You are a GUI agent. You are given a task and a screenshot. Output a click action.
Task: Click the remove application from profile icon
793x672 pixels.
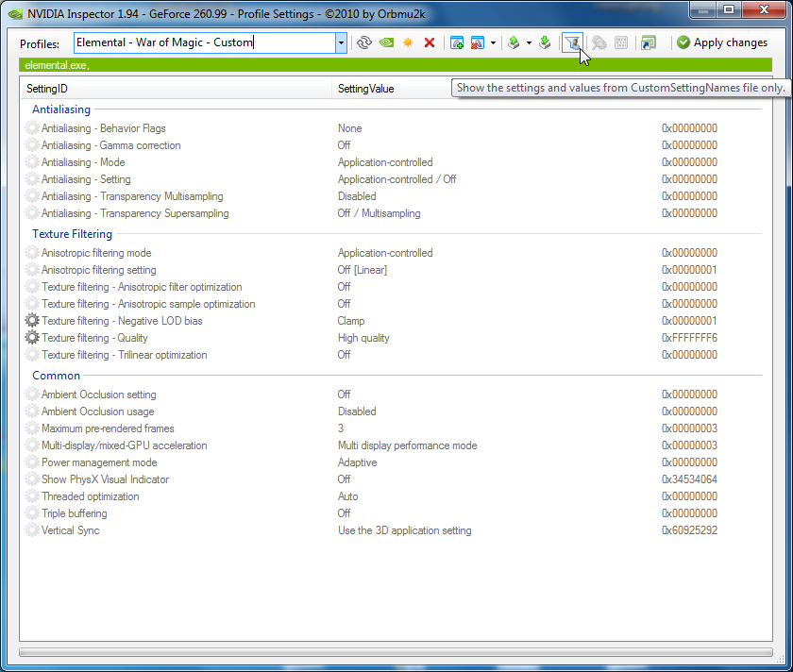point(478,42)
